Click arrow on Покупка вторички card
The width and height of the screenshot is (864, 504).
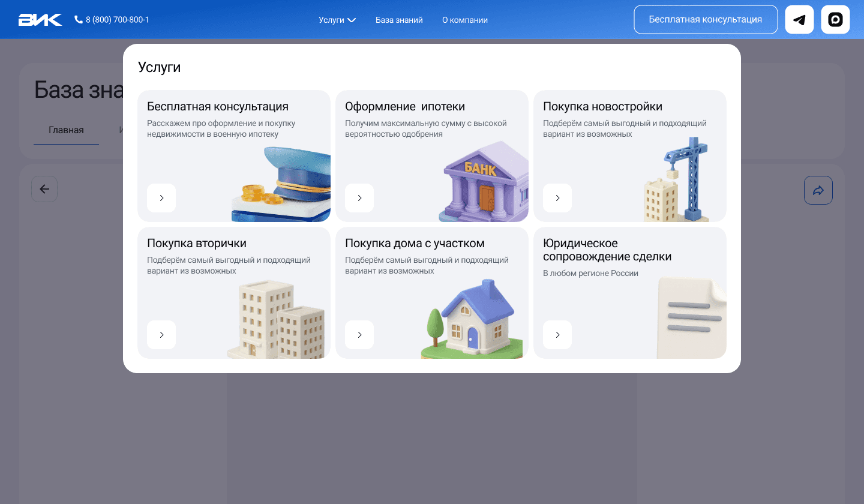161,335
